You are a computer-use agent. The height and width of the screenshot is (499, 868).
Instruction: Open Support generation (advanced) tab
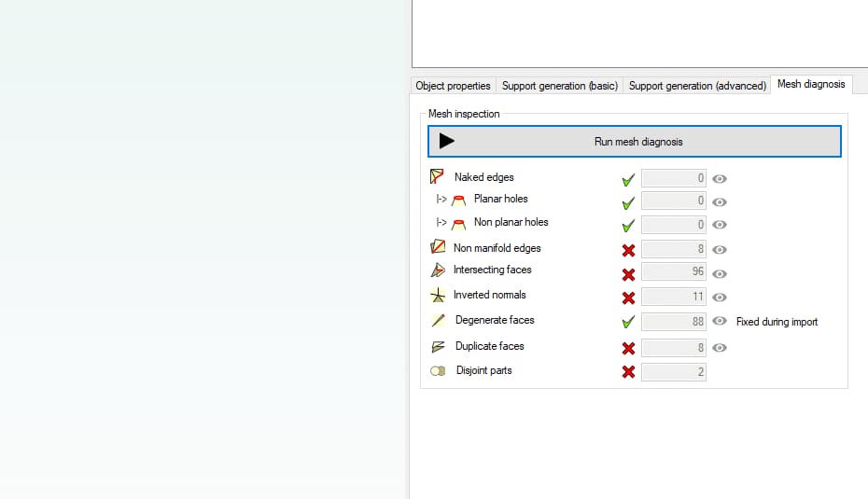tap(697, 86)
